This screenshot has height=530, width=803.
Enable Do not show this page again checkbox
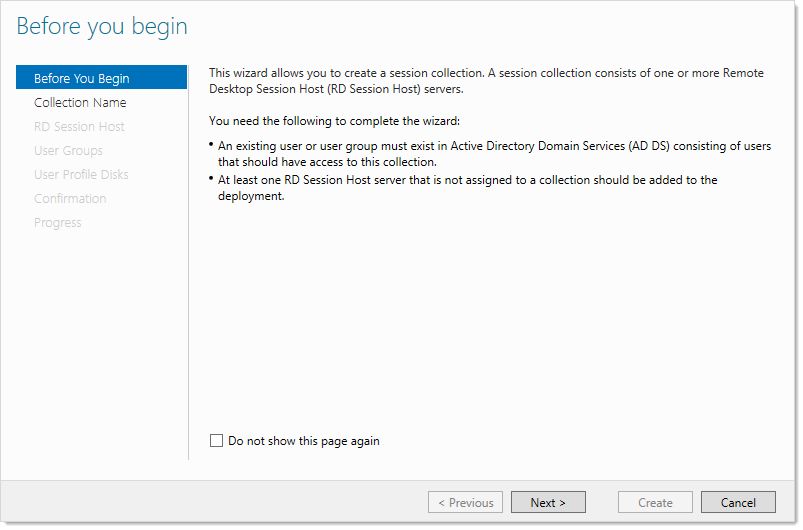(216, 440)
